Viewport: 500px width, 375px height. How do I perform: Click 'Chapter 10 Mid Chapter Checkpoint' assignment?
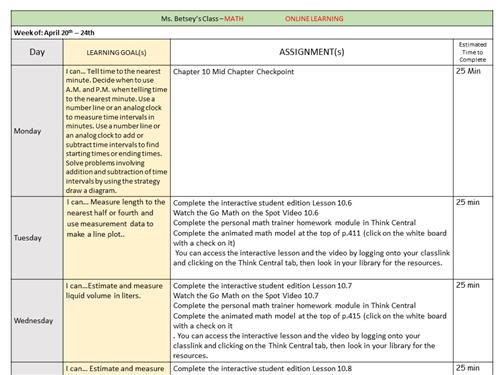pos(233,72)
